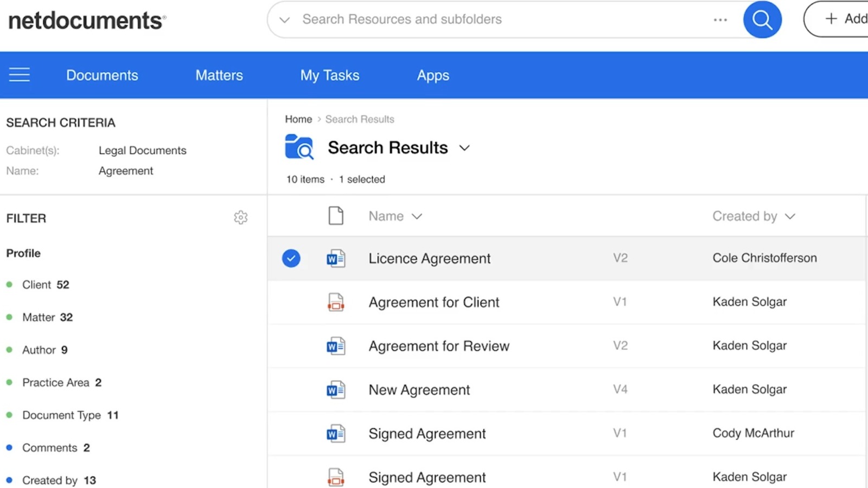Viewport: 868px width, 488px height.
Task: Expand the Search Results title chevron
Action: [464, 147]
